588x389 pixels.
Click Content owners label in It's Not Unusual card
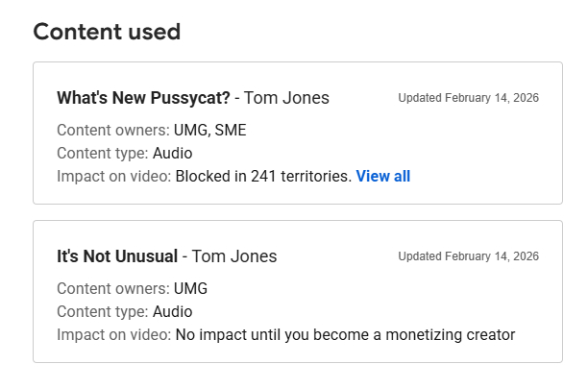[x=112, y=289]
